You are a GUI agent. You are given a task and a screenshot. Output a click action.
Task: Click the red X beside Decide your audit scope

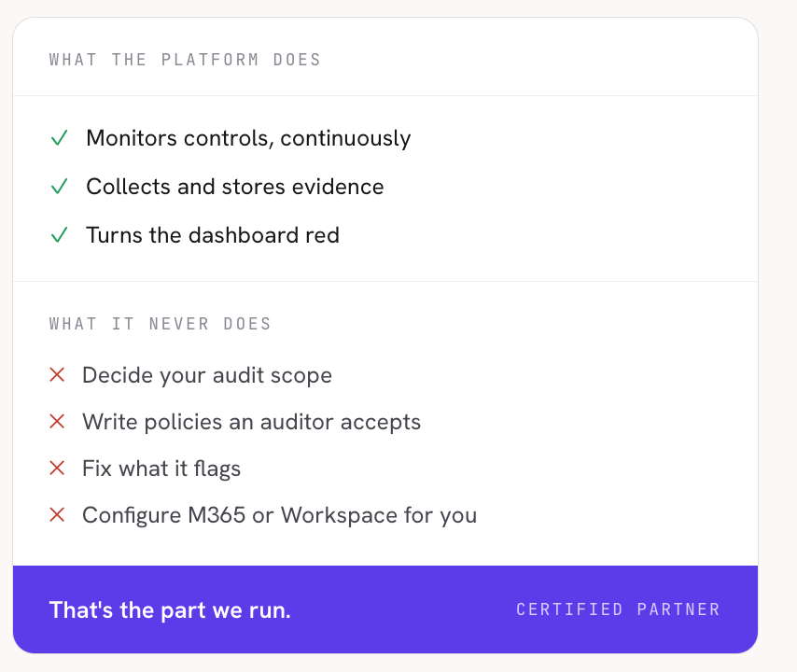pyautogui.click(x=57, y=375)
